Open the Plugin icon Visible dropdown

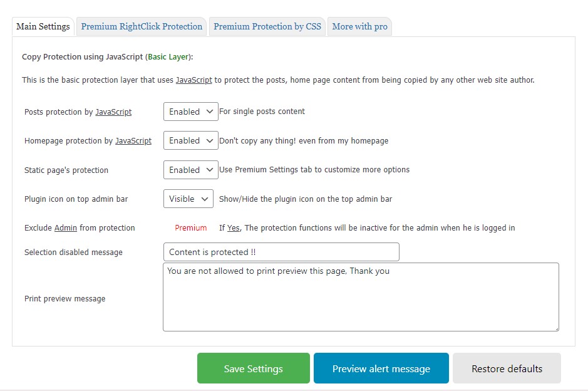(x=188, y=199)
